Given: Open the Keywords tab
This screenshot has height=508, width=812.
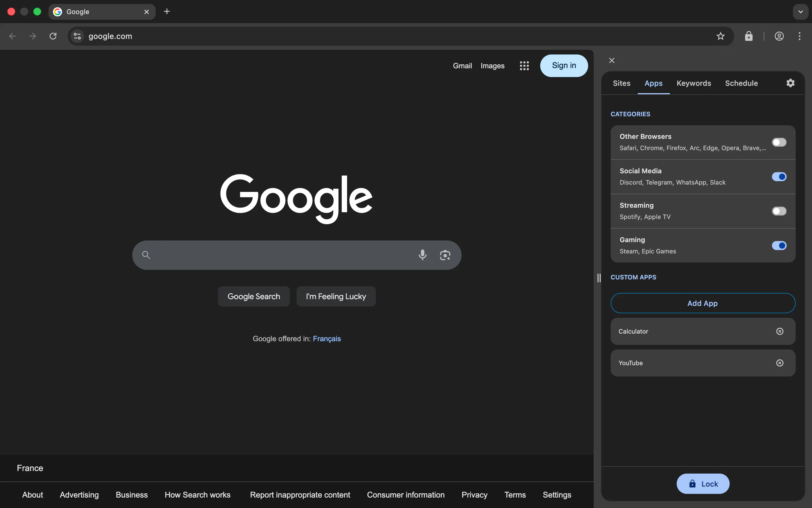Looking at the screenshot, I should (x=694, y=83).
